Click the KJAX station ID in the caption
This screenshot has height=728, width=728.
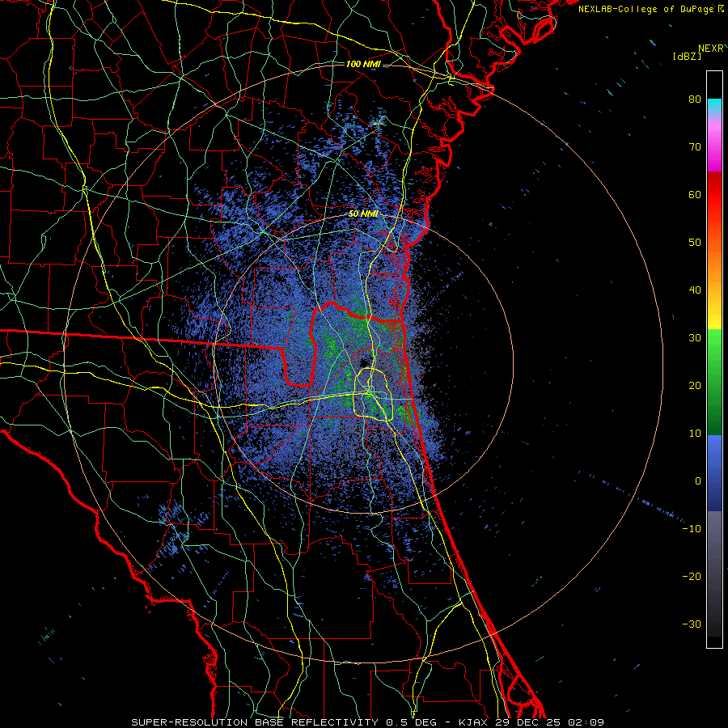(x=472, y=722)
